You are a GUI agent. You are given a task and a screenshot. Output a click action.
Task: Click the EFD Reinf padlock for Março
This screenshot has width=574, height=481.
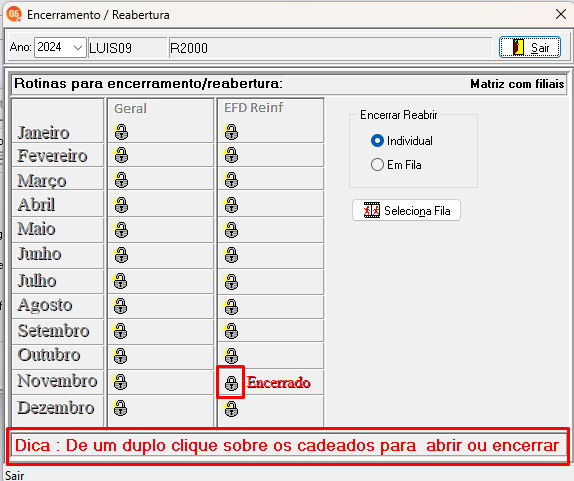(231, 180)
